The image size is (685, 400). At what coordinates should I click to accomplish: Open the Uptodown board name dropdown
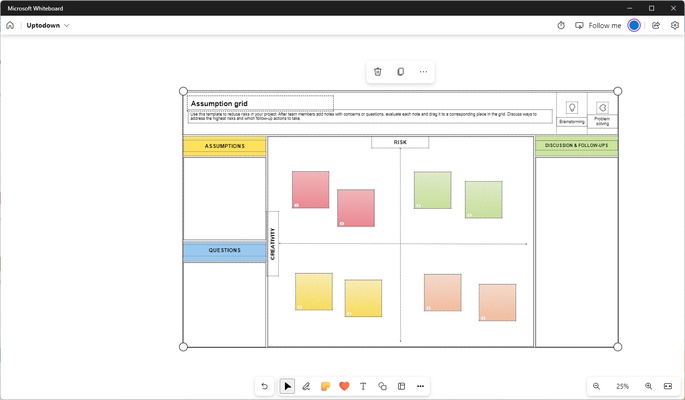[48, 25]
